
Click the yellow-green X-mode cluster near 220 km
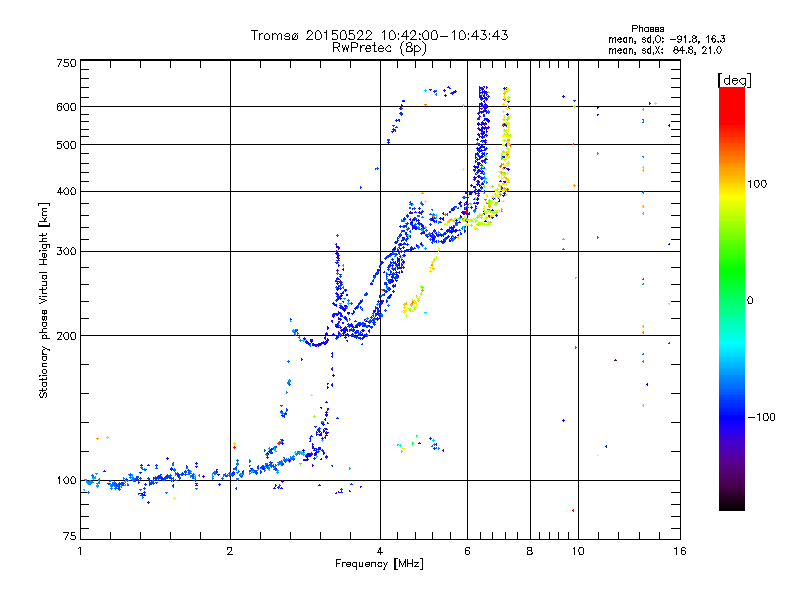click(x=412, y=303)
